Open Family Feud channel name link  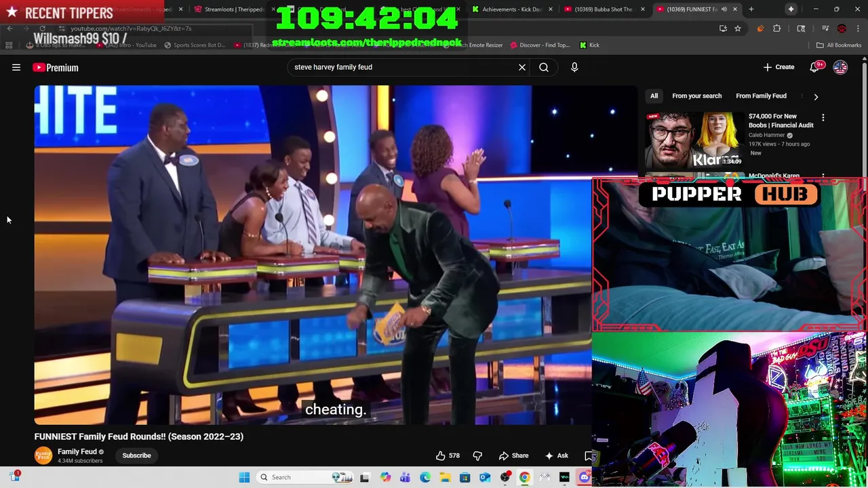(x=77, y=451)
